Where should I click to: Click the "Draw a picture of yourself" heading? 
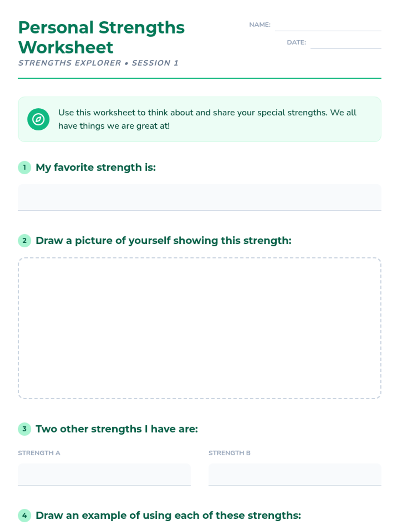click(x=163, y=240)
